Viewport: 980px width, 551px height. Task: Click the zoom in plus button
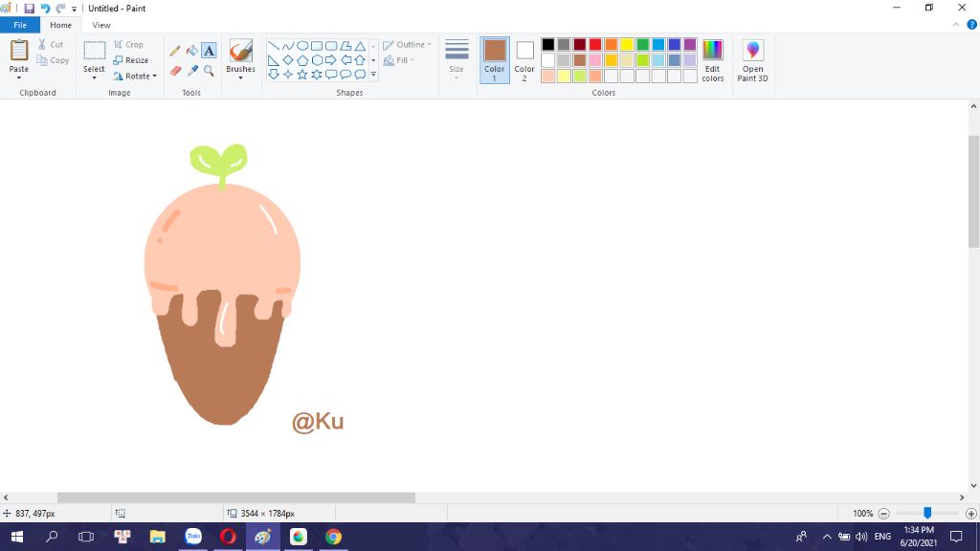coord(971,514)
